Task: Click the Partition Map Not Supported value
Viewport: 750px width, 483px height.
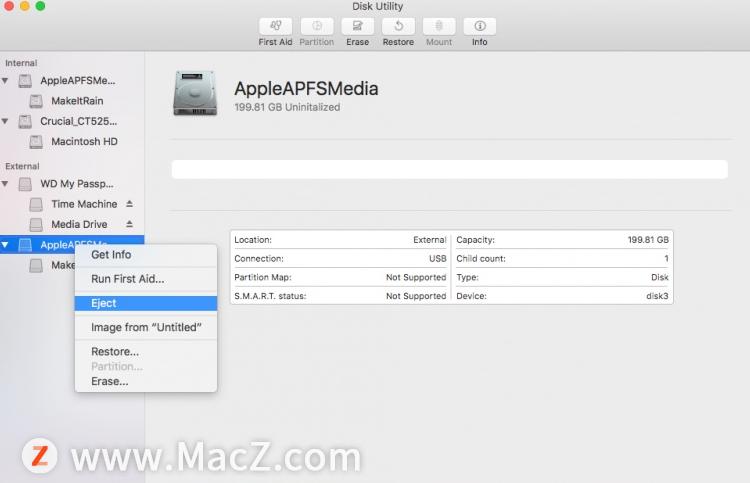Action: coord(416,277)
